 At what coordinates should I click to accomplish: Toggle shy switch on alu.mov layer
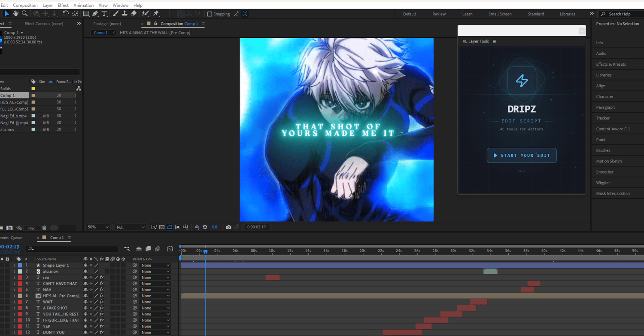pyautogui.click(x=86, y=272)
